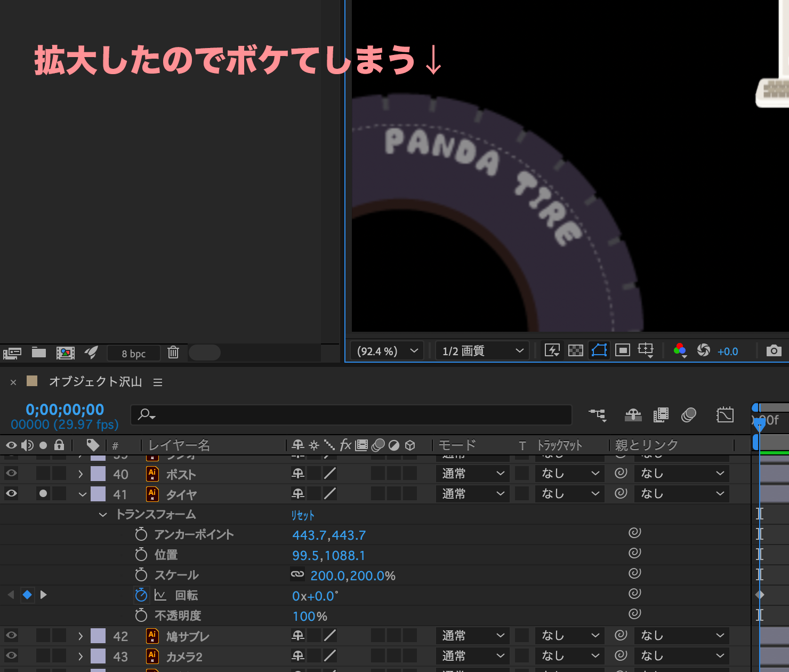Click the Position stopwatch icon
This screenshot has width=789, height=672.
click(x=141, y=555)
